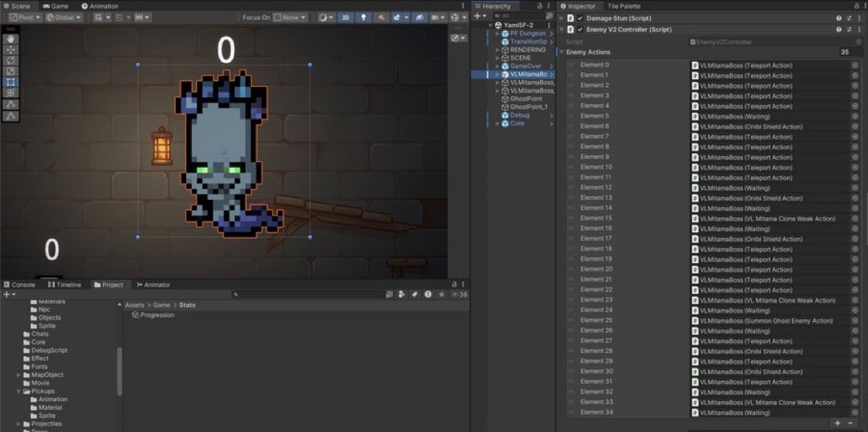Expand the MapObject folder

pyautogui.click(x=20, y=375)
